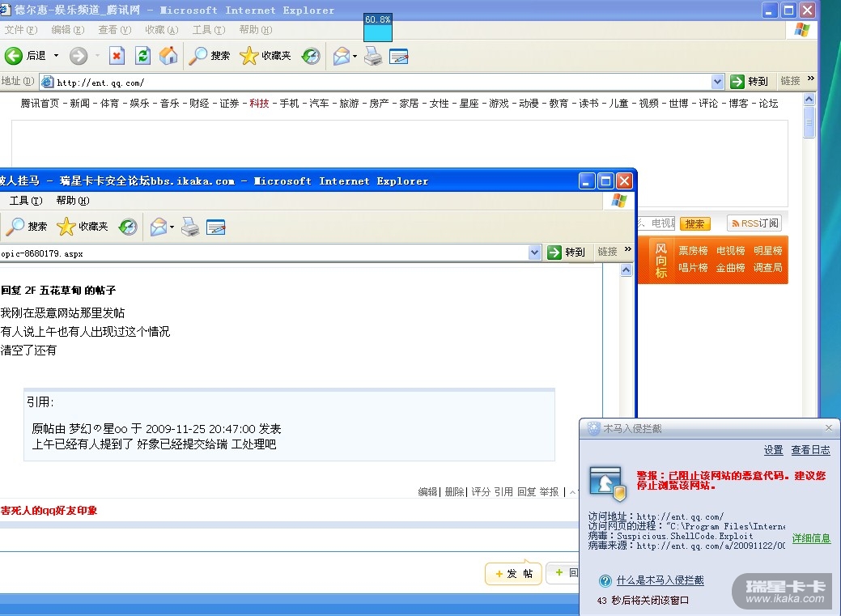
Task: Click the Mail envelope icon in the ikaka forum window
Action: (158, 227)
